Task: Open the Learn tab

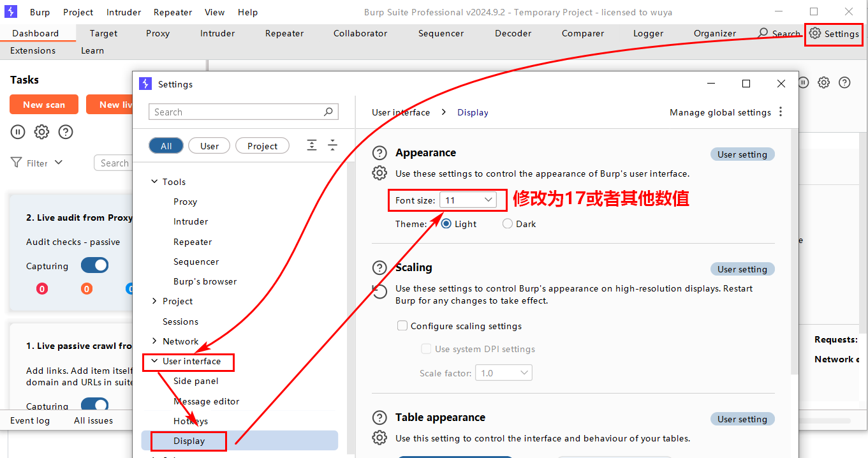Action: (92, 50)
